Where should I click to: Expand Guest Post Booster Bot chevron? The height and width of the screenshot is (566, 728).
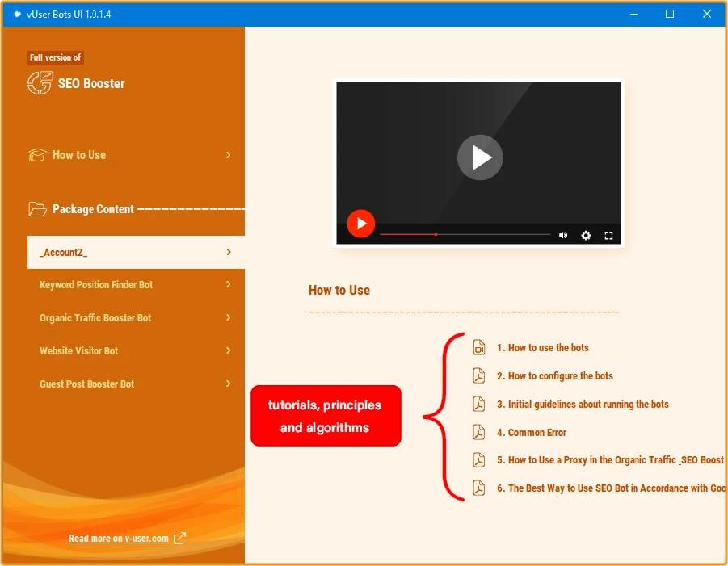[x=228, y=384]
